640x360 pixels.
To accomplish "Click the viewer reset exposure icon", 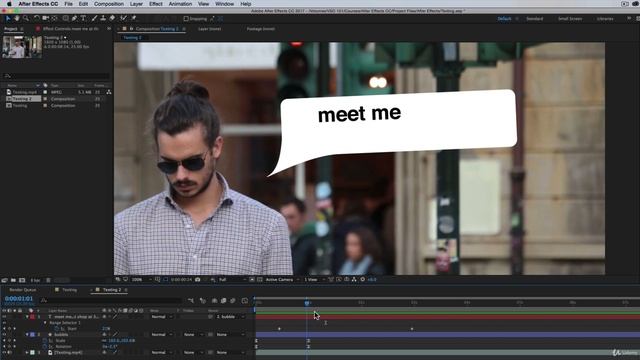I will [x=362, y=280].
